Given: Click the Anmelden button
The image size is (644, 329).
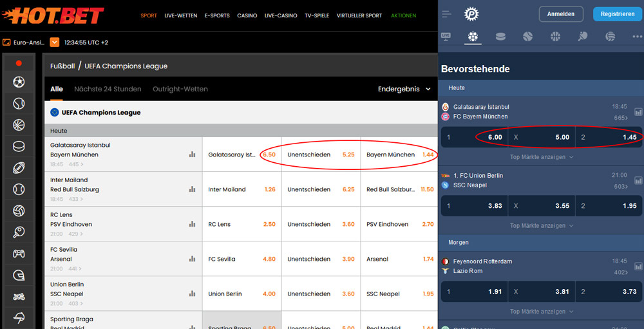Looking at the screenshot, I should click(x=561, y=14).
